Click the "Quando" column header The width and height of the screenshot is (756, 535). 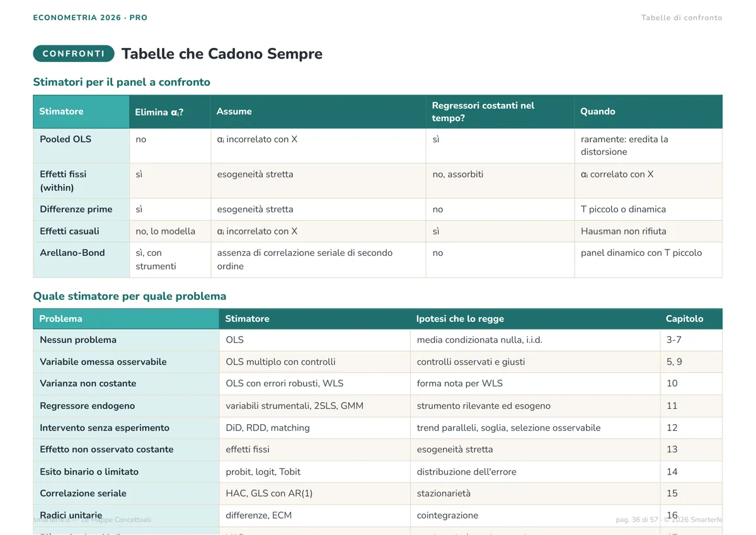(648, 112)
